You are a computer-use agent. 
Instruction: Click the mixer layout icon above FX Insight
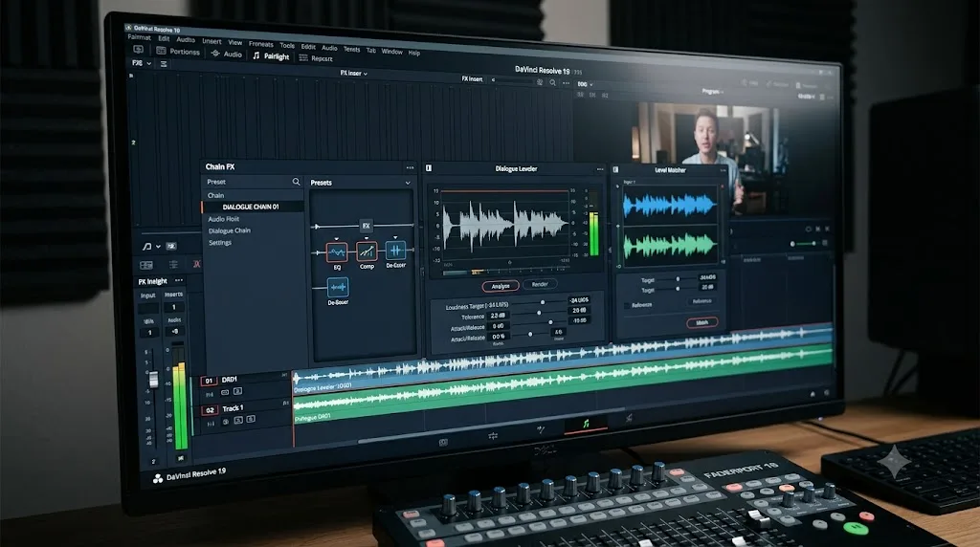pyautogui.click(x=146, y=266)
